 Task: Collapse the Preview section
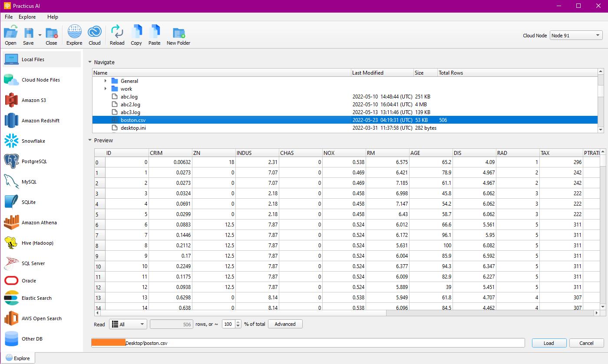tap(90, 140)
